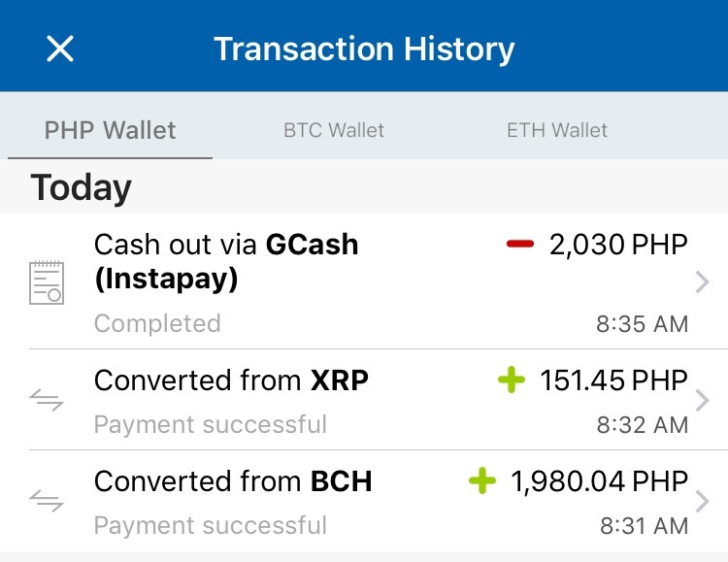This screenshot has height=562, width=728.
Task: Tap the 2,030 PHP amount
Action: tap(618, 245)
